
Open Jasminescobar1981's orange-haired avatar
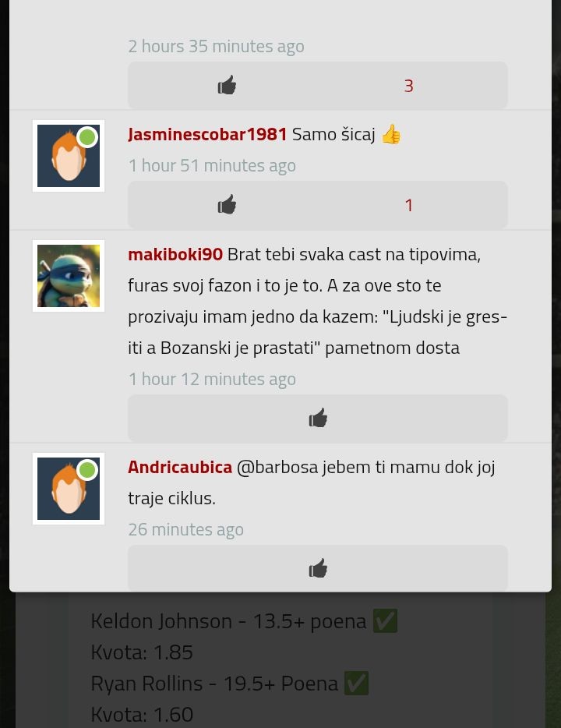pos(69,156)
